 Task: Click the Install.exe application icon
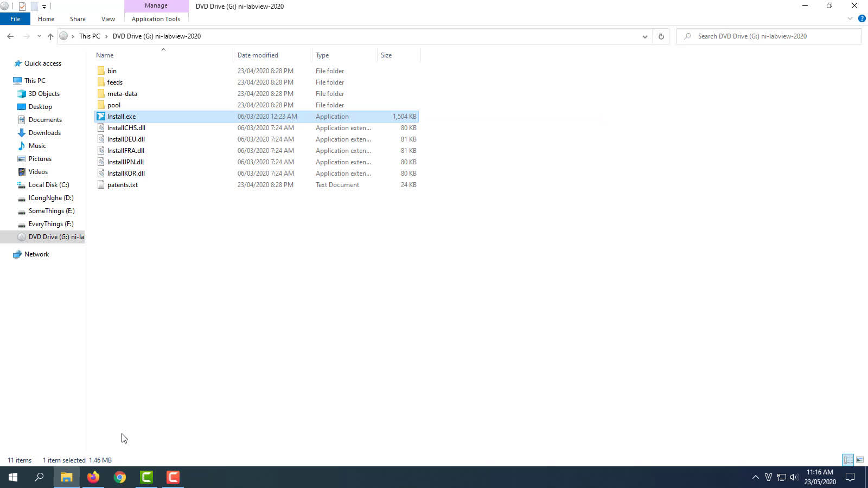[x=101, y=117]
